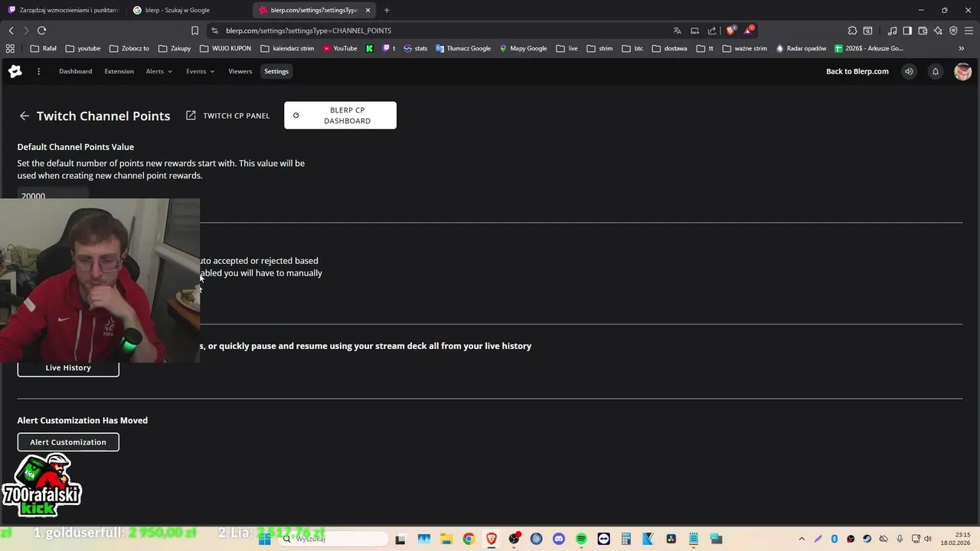980x551 pixels.
Task: Show more bookmarks chevron
Action: pyautogui.click(x=962, y=48)
